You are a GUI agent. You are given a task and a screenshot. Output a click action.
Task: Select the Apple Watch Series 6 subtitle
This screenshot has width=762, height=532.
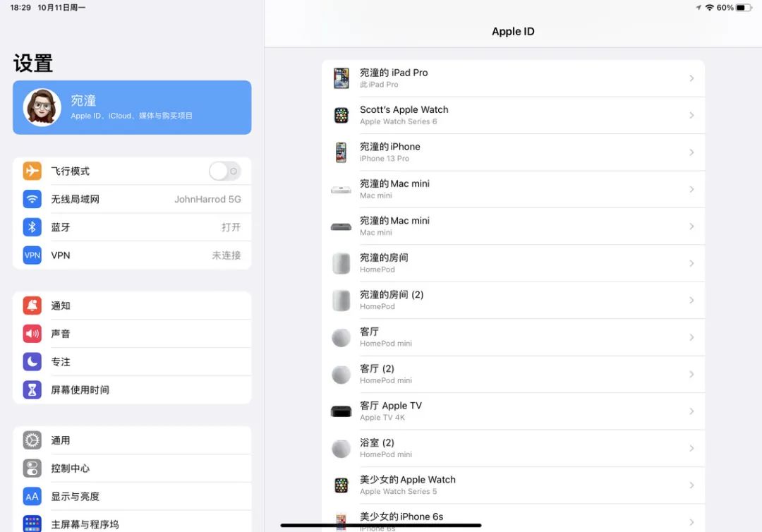399,121
